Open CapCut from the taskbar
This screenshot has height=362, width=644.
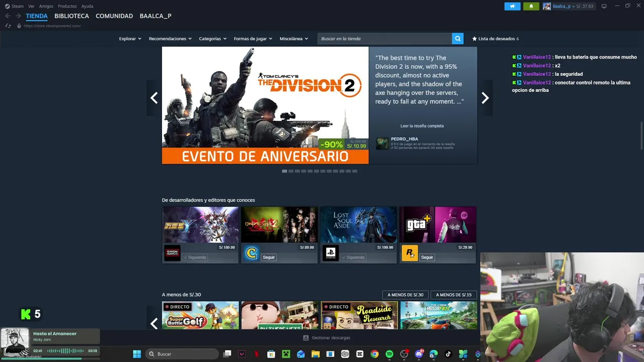pyautogui.click(x=360, y=354)
